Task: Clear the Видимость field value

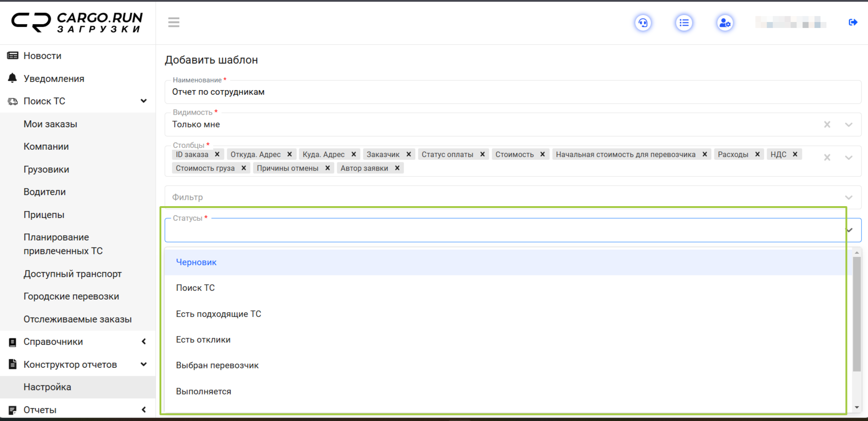Action: point(827,125)
